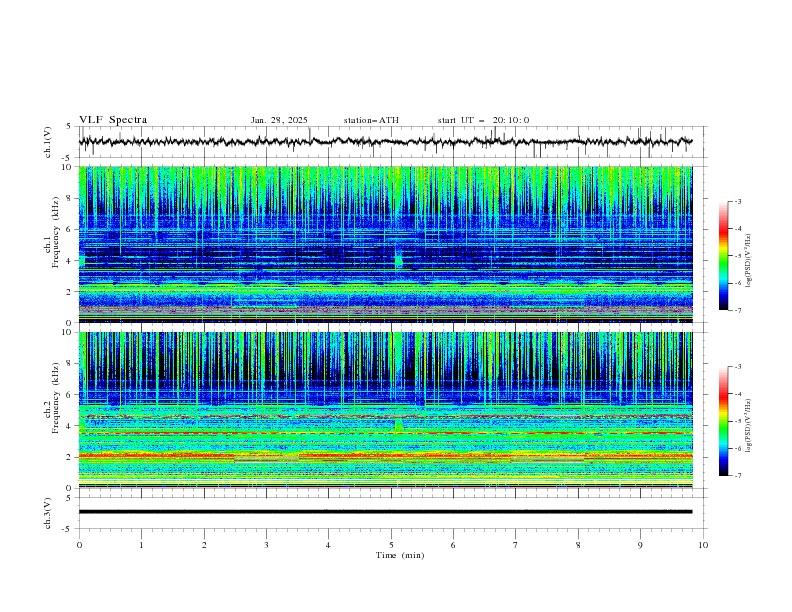The height and width of the screenshot is (612, 792).
Task: Click the 'ch.1(V)' waveform axis label
Action: [48, 142]
